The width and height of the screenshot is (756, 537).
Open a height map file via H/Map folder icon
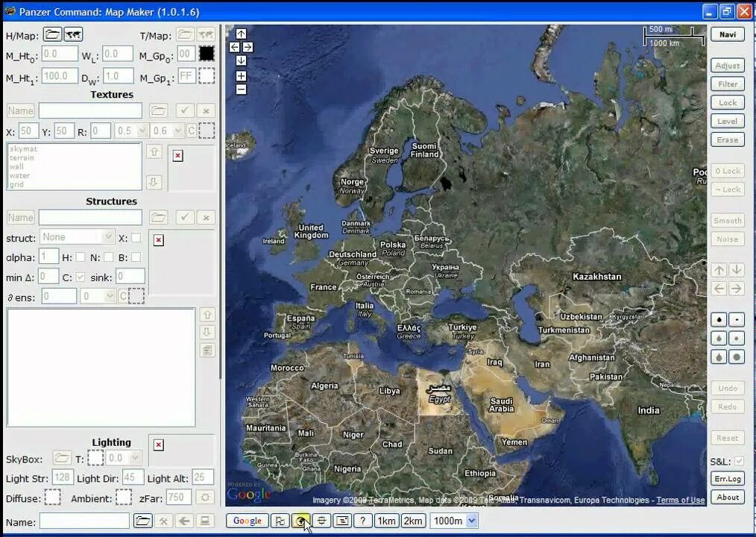52,34
